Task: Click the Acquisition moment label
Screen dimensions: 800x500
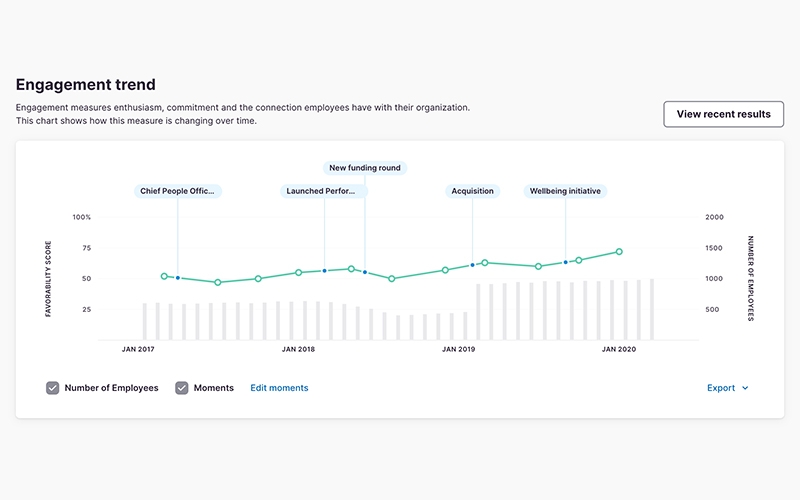Action: coord(472,191)
